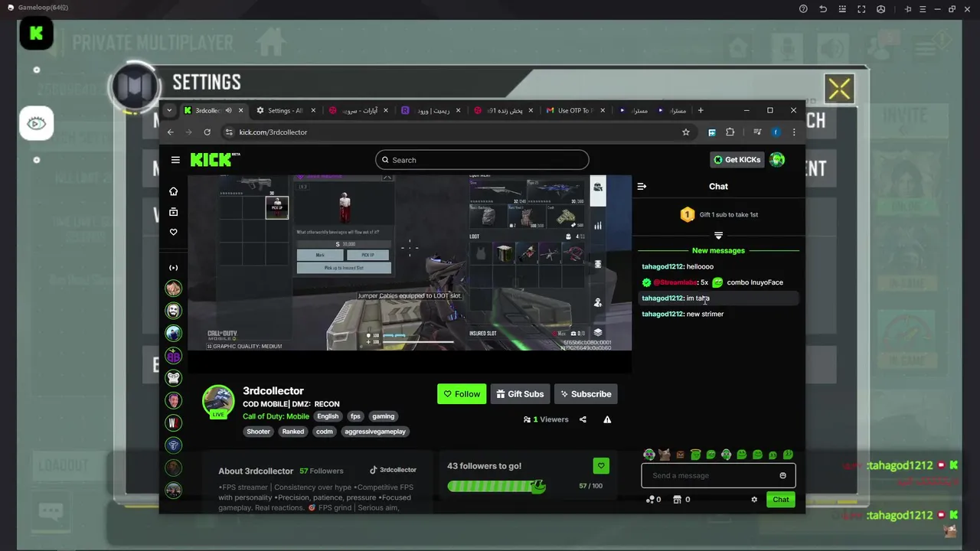This screenshot has height=551, width=980.
Task: Open the Chrome tab search dropdown
Action: [169, 110]
